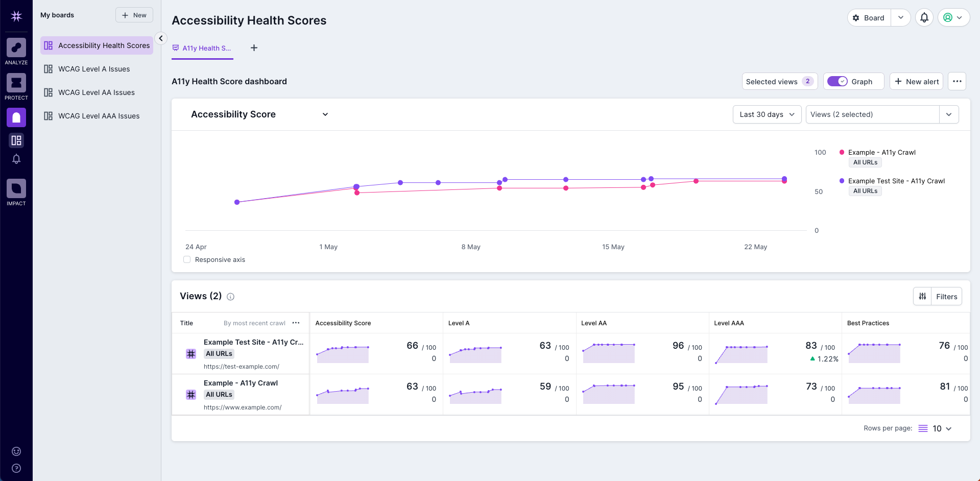This screenshot has height=481, width=980.
Task: Create a New alert
Action: coord(916,81)
